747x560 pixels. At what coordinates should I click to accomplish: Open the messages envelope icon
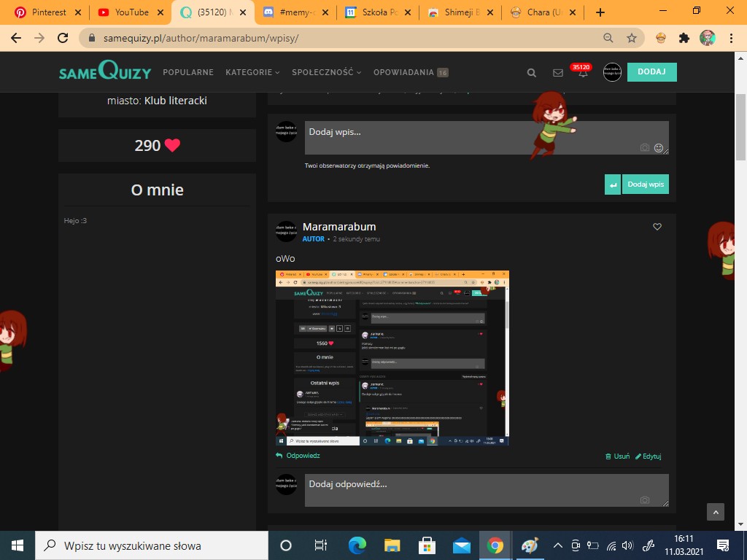pyautogui.click(x=558, y=73)
